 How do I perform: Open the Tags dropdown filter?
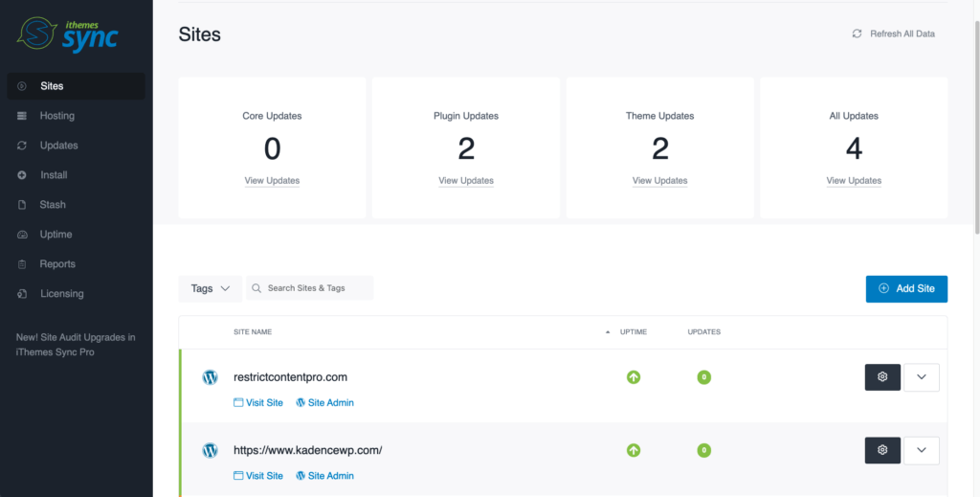tap(210, 289)
